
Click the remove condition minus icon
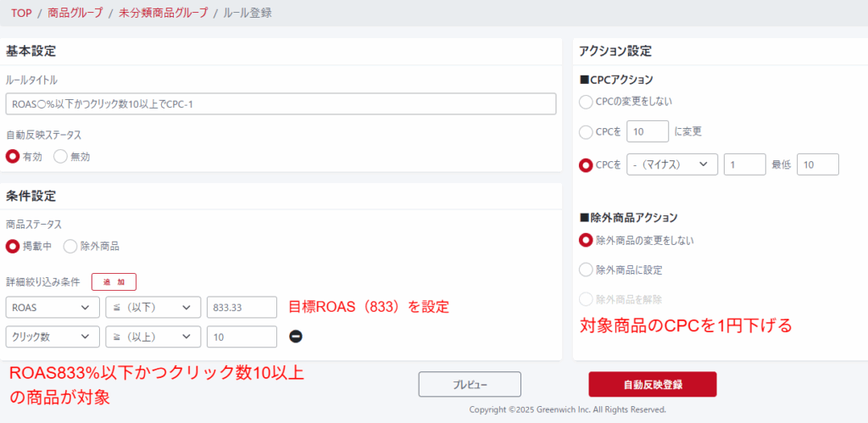click(x=296, y=337)
